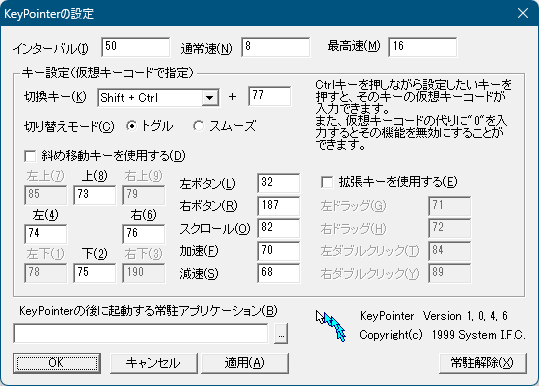Click the 下(2) key code field

95,273
